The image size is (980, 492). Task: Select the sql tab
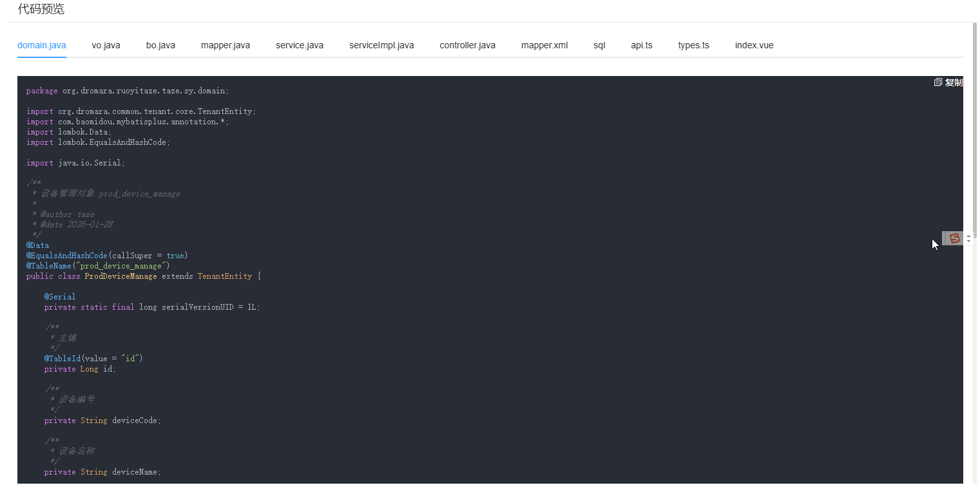point(599,46)
